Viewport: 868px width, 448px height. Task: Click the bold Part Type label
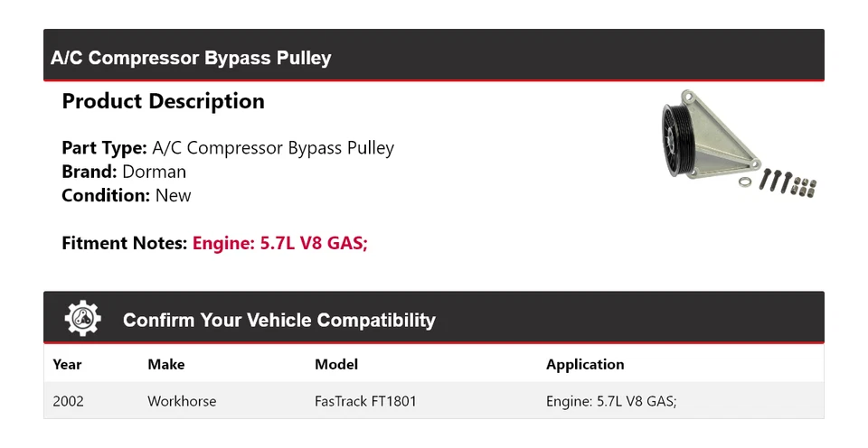pyautogui.click(x=104, y=148)
